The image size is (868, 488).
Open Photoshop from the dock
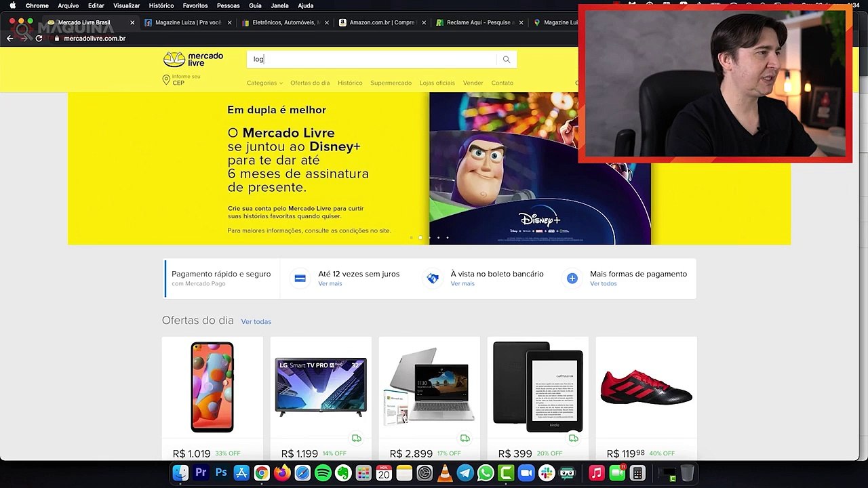pyautogui.click(x=221, y=473)
